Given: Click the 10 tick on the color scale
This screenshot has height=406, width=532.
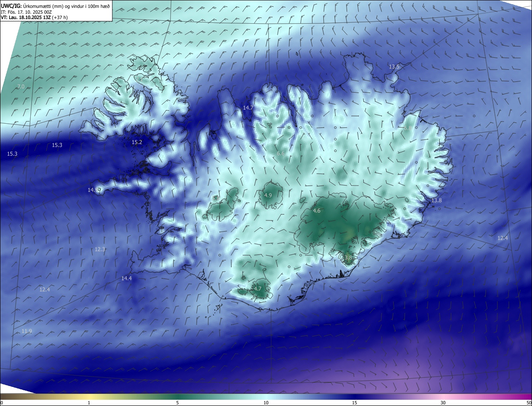Looking at the screenshot, I should coord(266,403).
